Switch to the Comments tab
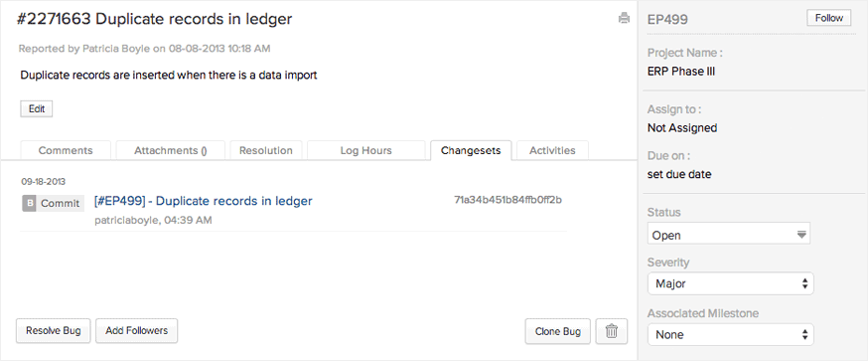The image size is (868, 361). (66, 150)
